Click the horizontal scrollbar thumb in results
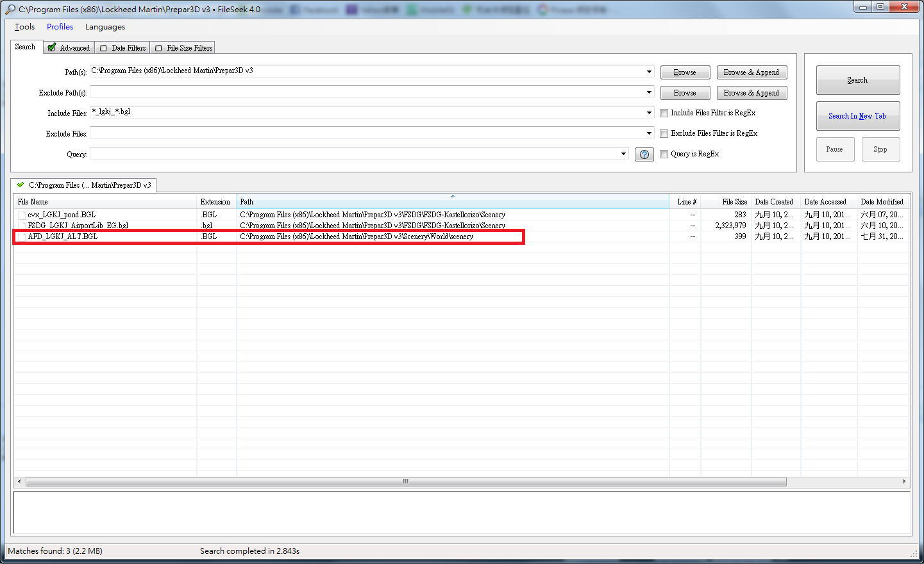The image size is (924, 564). point(405,481)
